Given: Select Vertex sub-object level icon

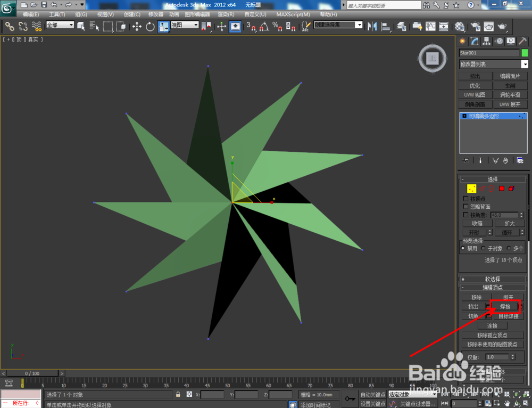Looking at the screenshot, I should pyautogui.click(x=471, y=189).
